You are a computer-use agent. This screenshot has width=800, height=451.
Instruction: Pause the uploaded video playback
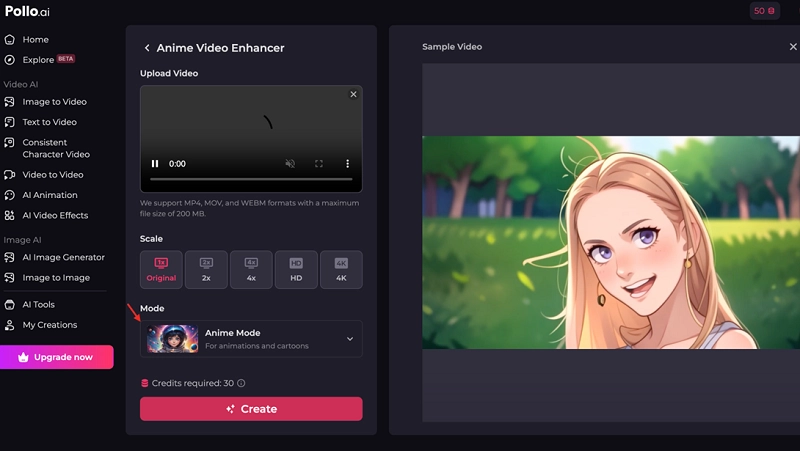tap(155, 163)
